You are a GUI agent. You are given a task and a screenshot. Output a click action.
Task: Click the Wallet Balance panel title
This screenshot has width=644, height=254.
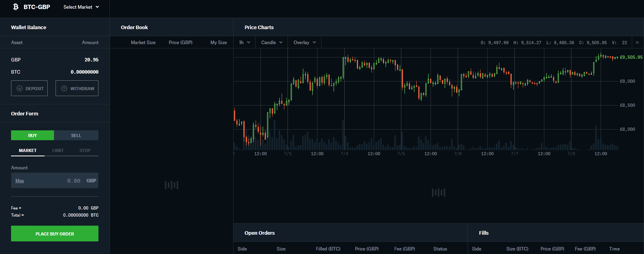28,28
